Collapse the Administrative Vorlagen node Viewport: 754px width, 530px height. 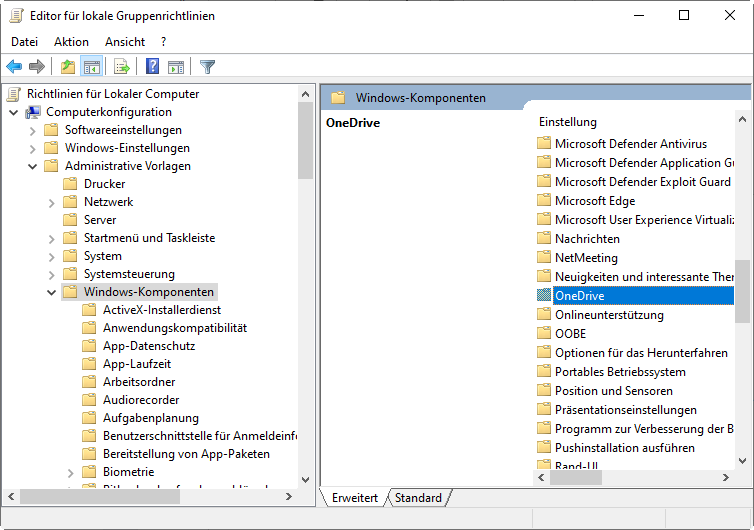(33, 166)
